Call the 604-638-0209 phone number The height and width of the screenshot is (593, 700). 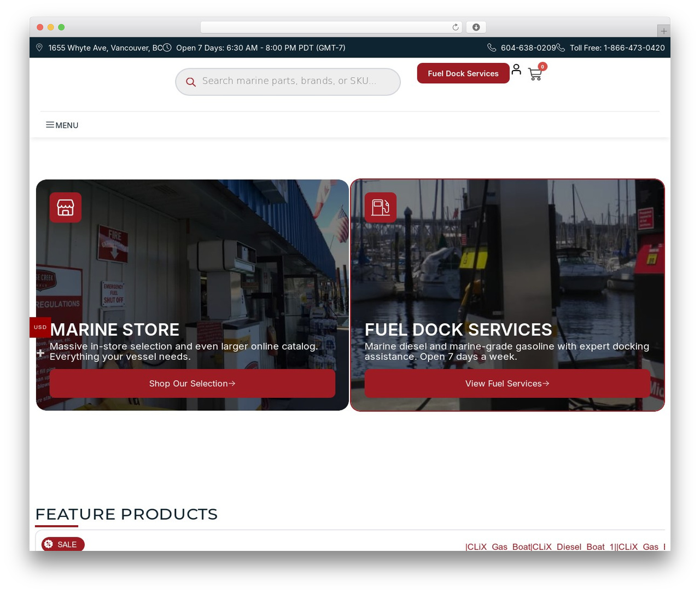(x=528, y=48)
